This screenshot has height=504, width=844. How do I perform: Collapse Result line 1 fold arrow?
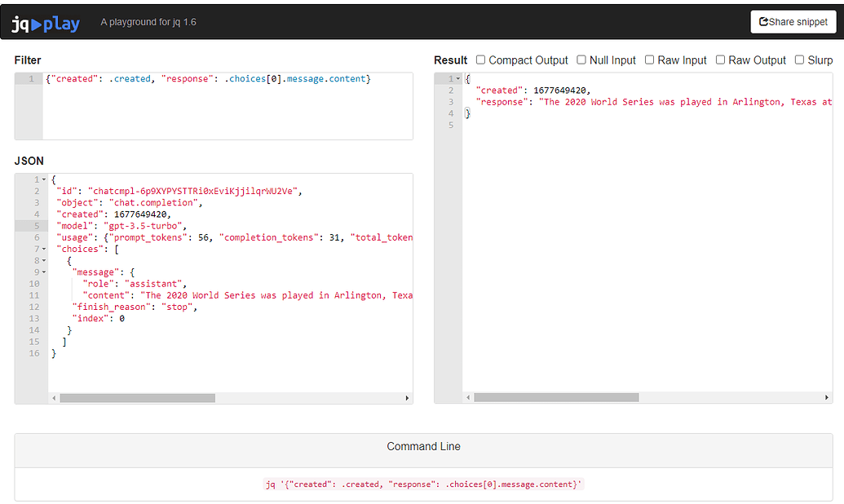click(458, 78)
